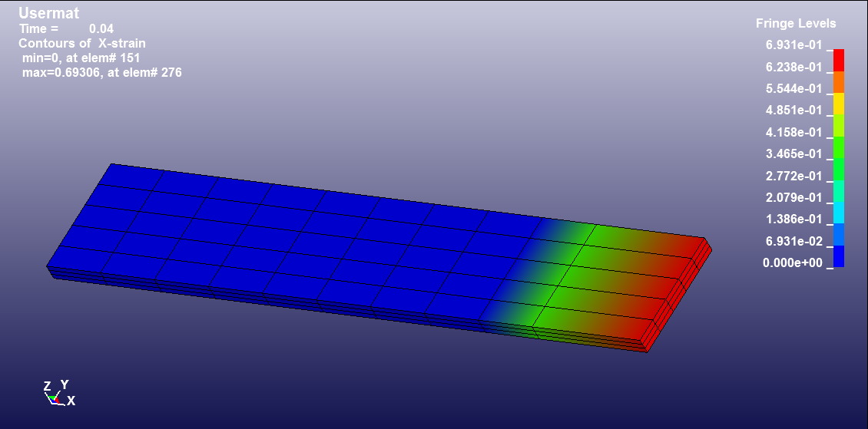Click the 2.079e-01 fringe value
The height and width of the screenshot is (429, 868).
pyautogui.click(x=793, y=197)
